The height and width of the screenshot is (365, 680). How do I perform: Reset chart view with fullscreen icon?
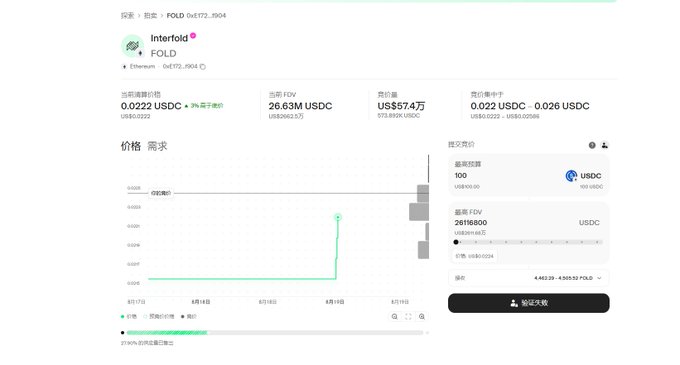[408, 316]
